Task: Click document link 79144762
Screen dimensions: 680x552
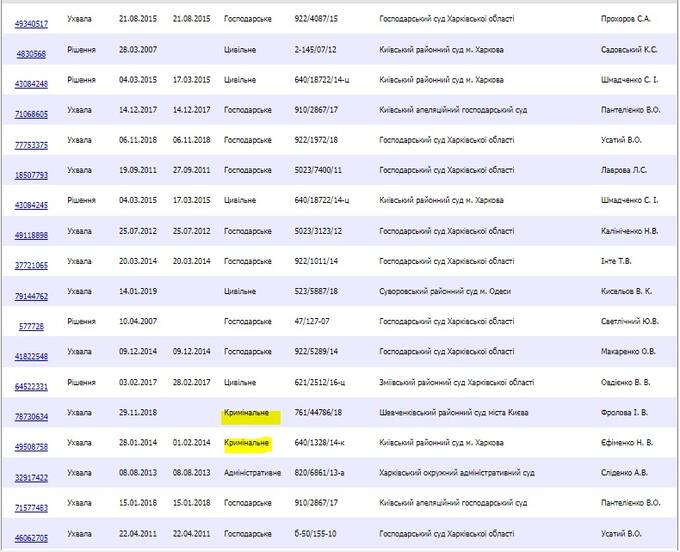Action: [x=31, y=296]
